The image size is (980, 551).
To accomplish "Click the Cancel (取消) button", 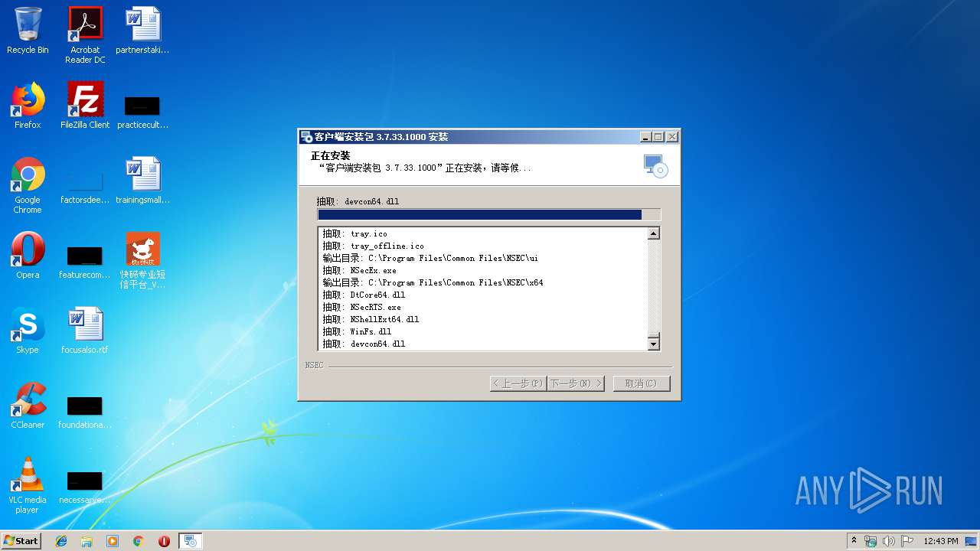I will pyautogui.click(x=642, y=383).
